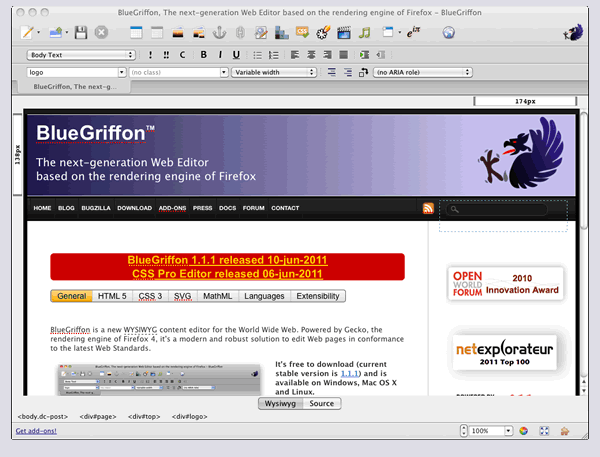
Task: Toggle underline formatting
Action: click(236, 55)
